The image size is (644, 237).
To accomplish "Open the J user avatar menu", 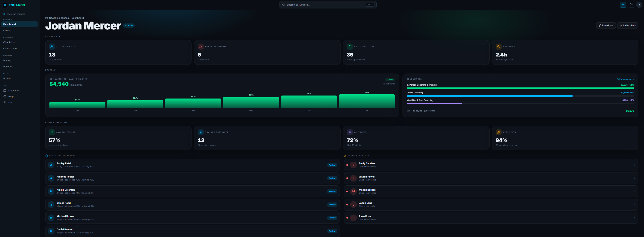I will 639,5.
